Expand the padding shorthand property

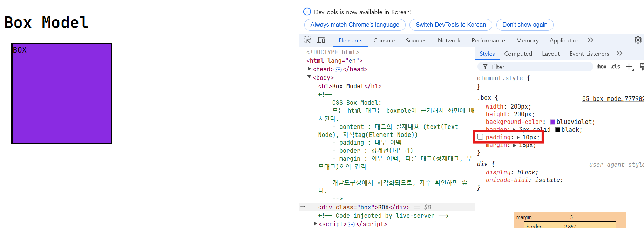pos(518,137)
